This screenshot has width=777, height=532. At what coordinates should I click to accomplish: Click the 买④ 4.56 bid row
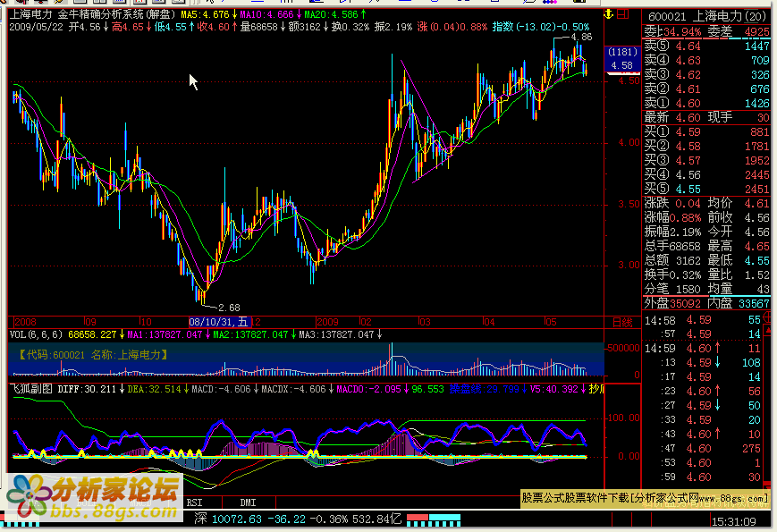click(706, 175)
